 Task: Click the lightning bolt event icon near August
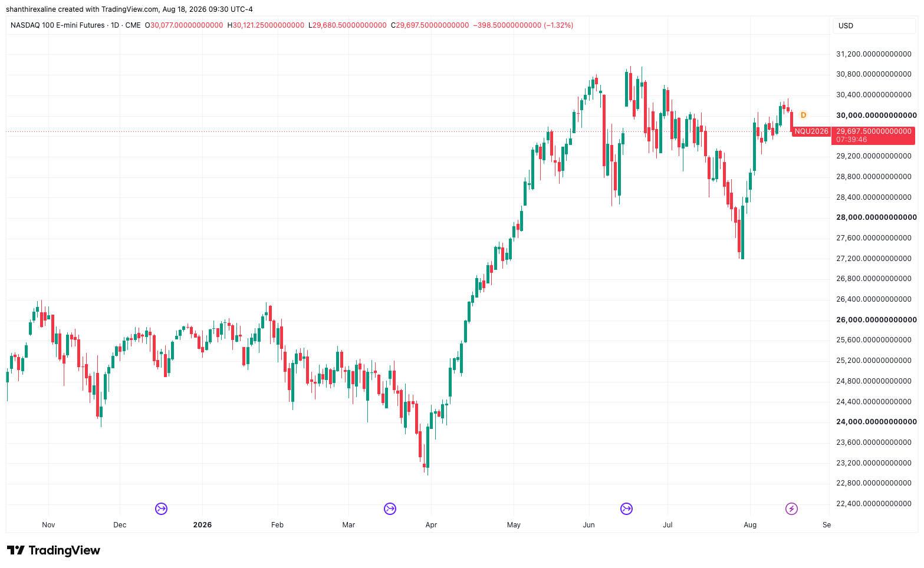point(791,508)
